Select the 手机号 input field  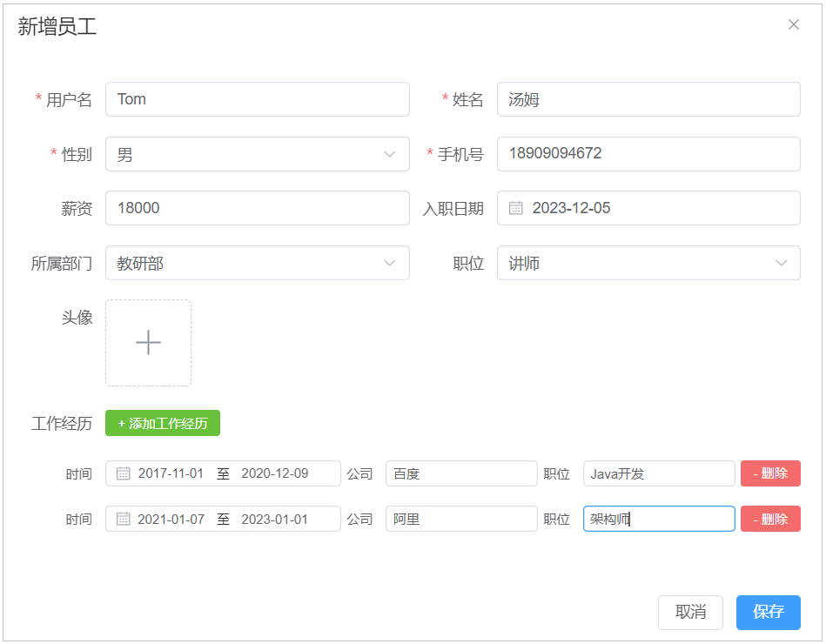click(x=648, y=154)
